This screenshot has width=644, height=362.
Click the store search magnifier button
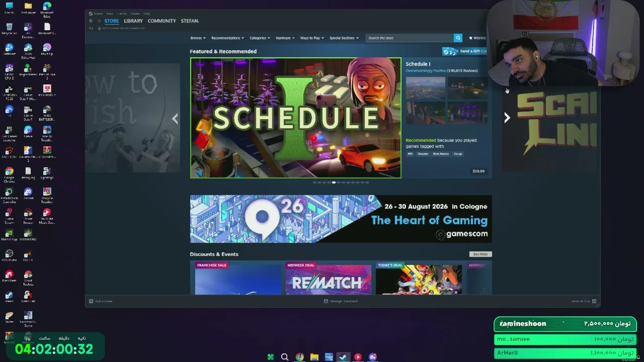click(x=458, y=38)
